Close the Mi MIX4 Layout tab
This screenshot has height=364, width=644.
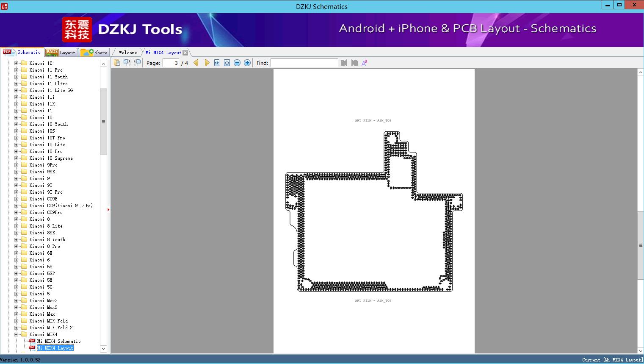[185, 53]
